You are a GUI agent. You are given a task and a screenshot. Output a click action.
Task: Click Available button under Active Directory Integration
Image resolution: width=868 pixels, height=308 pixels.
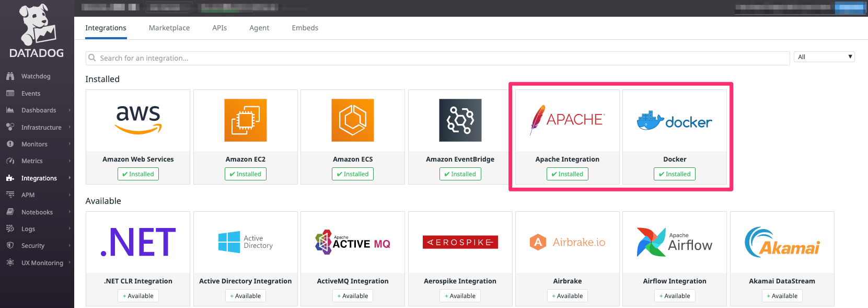(246, 296)
